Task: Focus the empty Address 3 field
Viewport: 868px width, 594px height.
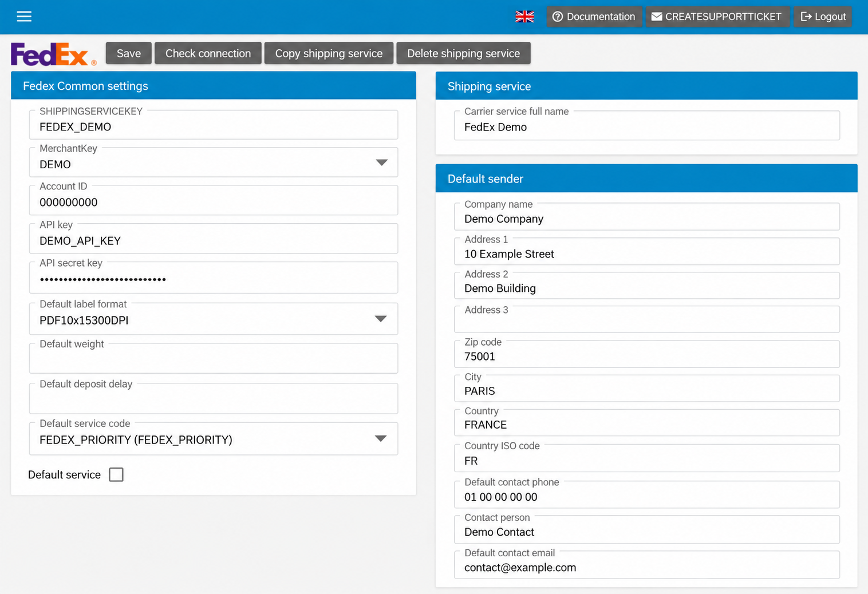Action: coord(647,319)
